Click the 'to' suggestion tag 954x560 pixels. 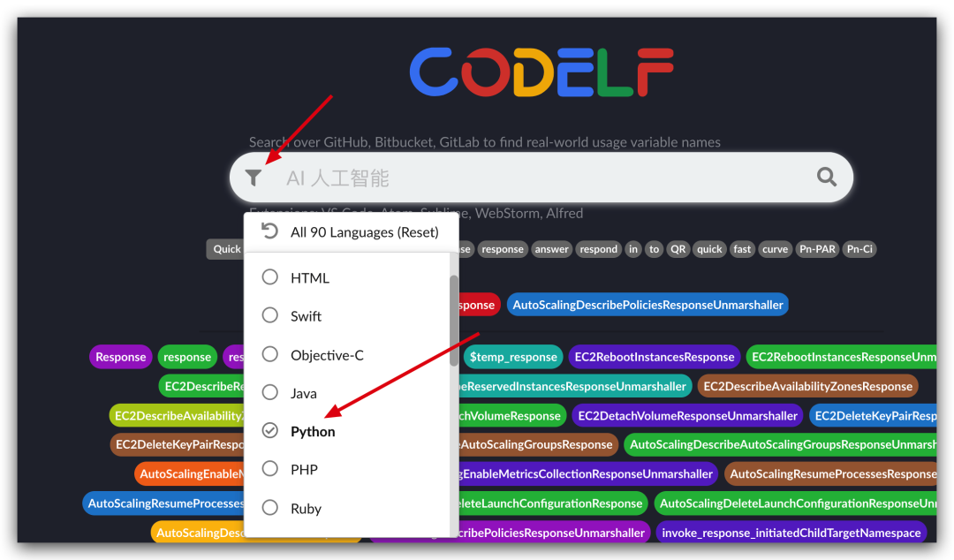(654, 249)
